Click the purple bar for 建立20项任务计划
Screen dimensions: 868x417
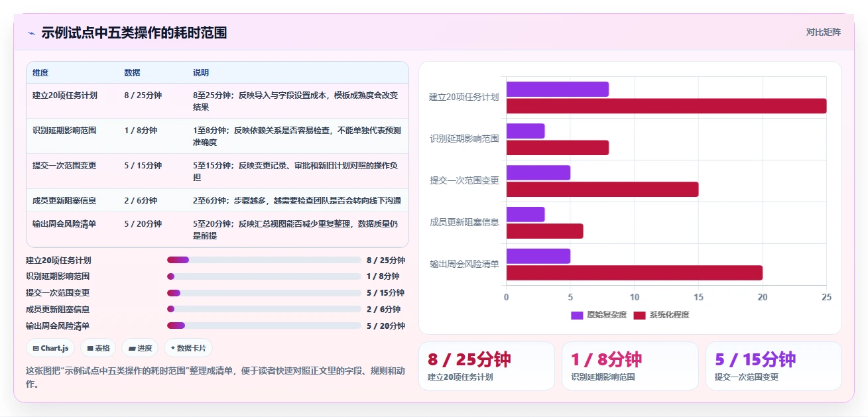[558, 89]
